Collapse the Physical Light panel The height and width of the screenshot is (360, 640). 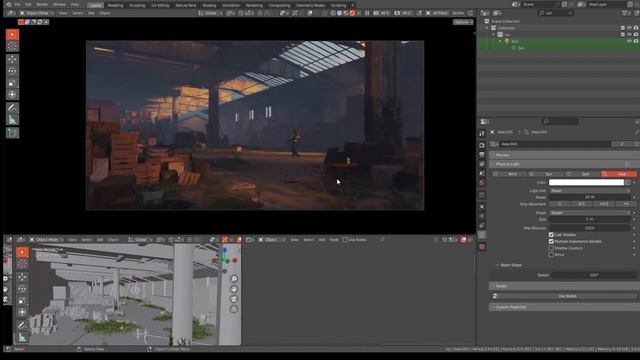click(x=565, y=164)
